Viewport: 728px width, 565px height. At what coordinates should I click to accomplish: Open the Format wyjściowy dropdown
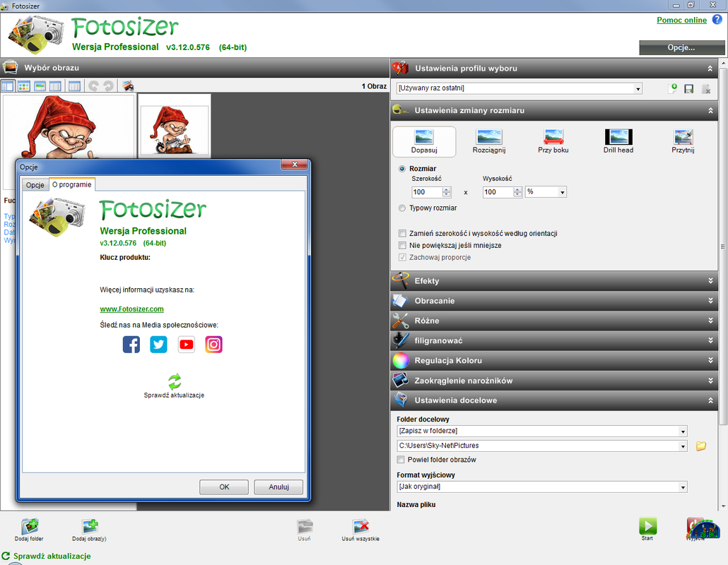683,487
